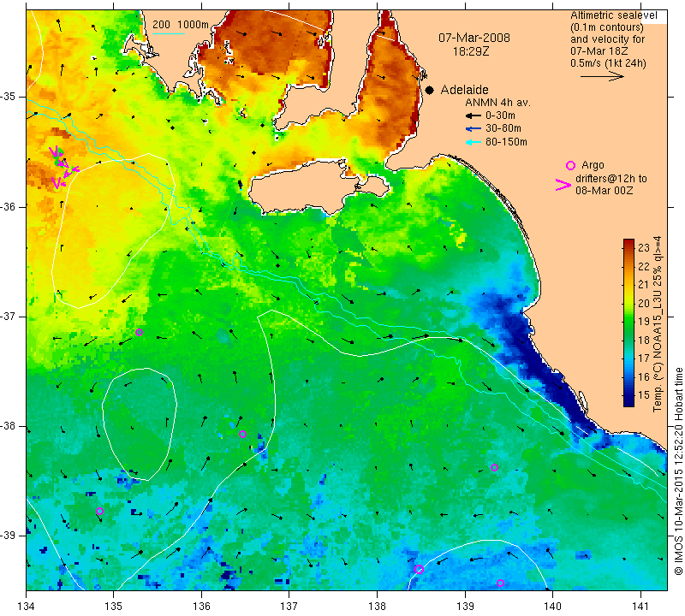Click the 'Argo' legend label
Viewport: 685px width, 616px height.
click(593, 165)
